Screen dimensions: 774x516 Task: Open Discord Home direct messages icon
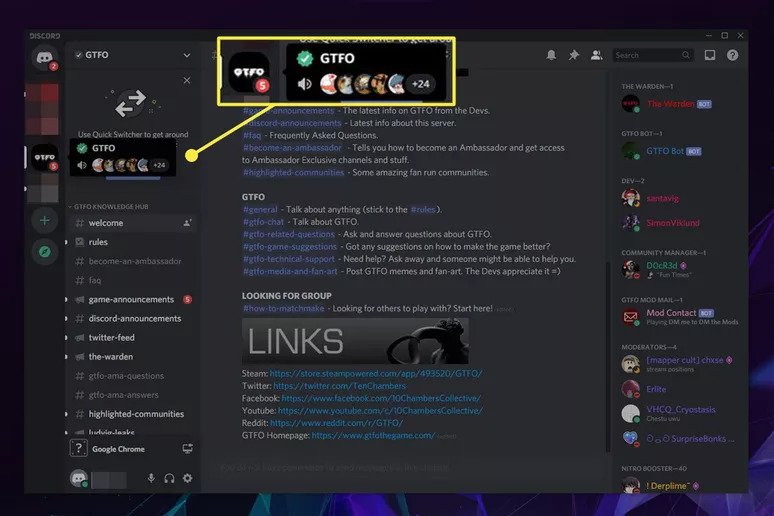(x=44, y=57)
